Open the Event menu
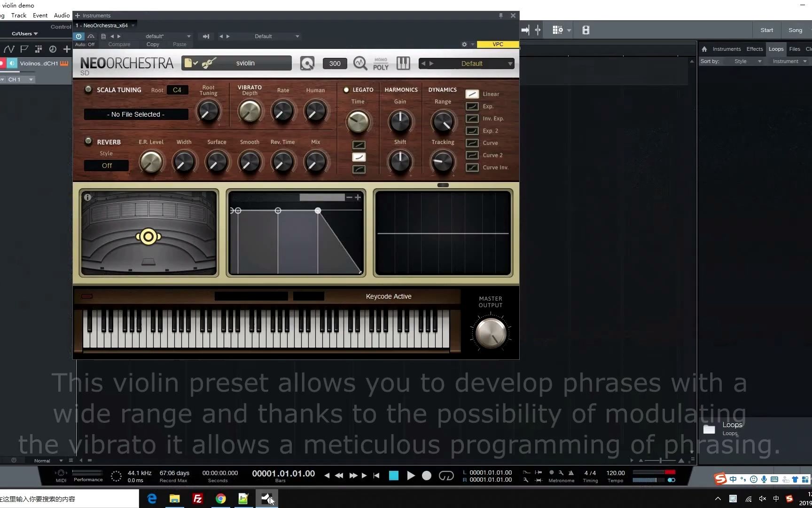Viewport: 812px width, 508px height. 40,16
